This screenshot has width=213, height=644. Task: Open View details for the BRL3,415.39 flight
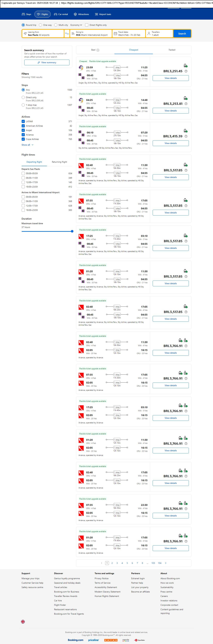[x=171, y=143]
